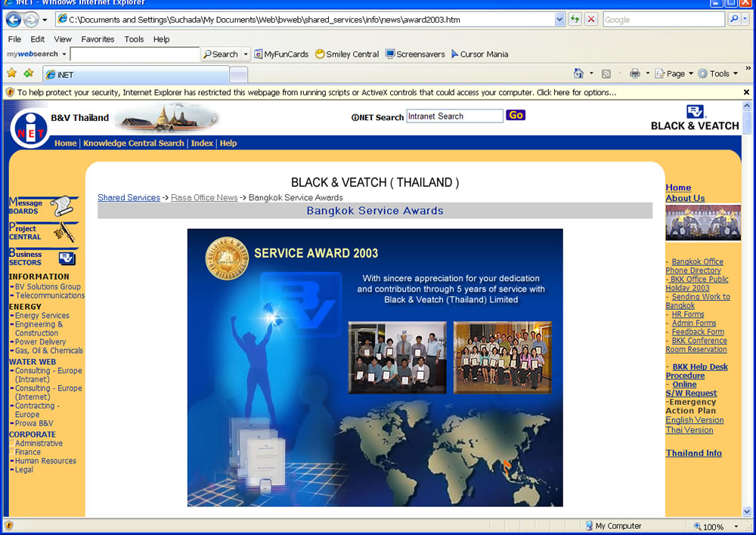The image size is (756, 535).
Task: Click the security shield in the information bar
Action: tap(10, 92)
